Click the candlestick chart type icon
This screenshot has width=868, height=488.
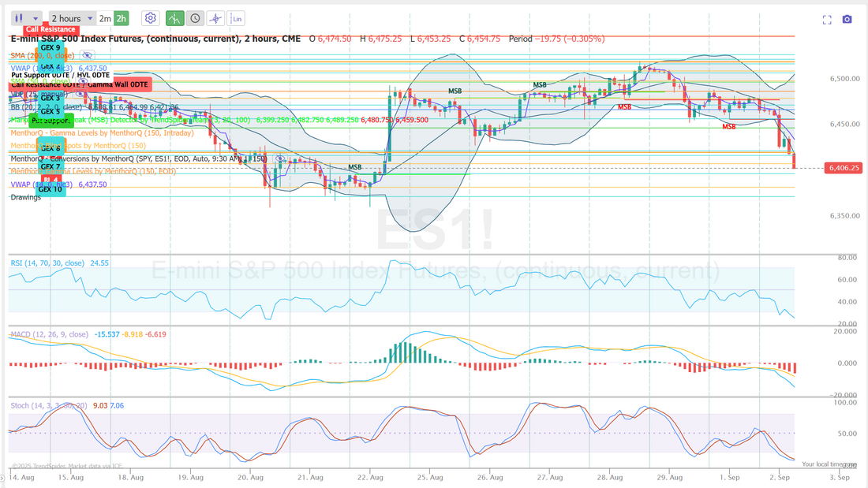point(20,18)
